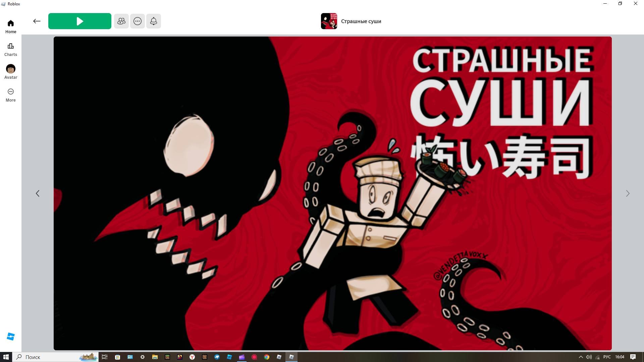This screenshot has height=362, width=644.
Task: Switch the РУС input language indicator
Action: click(607, 357)
